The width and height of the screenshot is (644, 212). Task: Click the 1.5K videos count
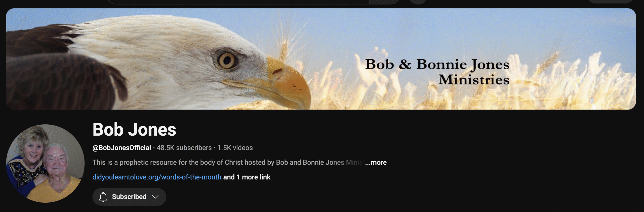[x=235, y=148]
